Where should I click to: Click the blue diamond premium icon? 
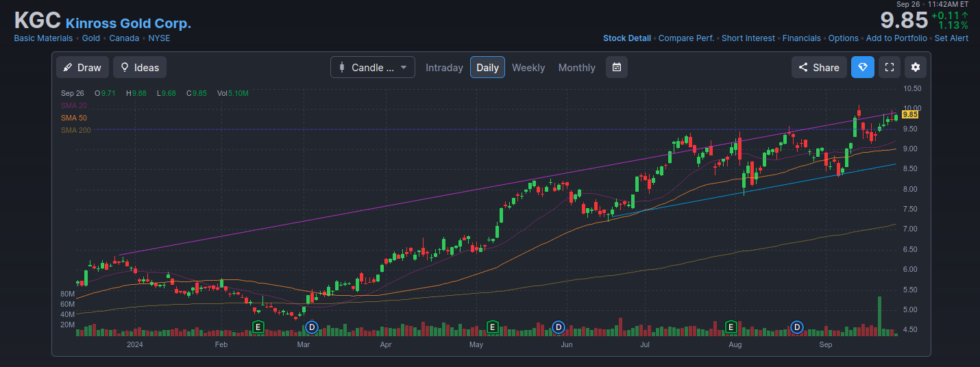click(x=863, y=67)
